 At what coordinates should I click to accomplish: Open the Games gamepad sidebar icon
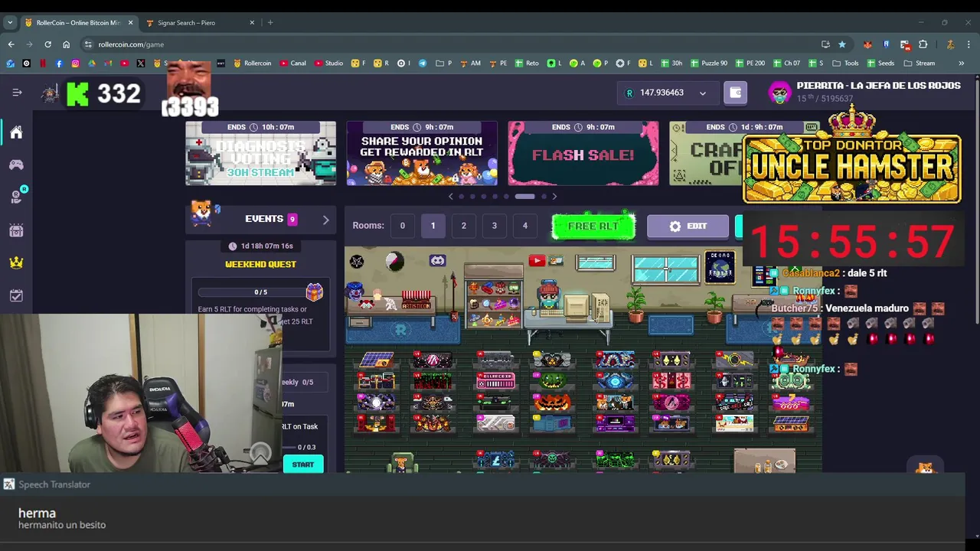pos(16,165)
